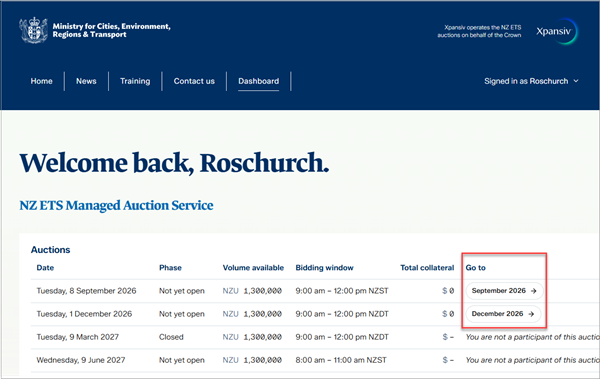Click the Bidding window column header

click(324, 268)
